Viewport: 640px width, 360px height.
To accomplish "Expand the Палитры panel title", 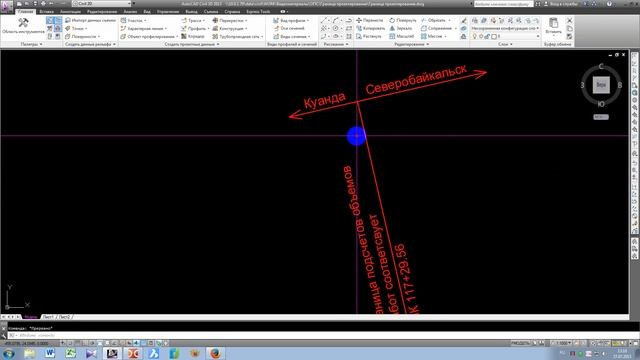I will (x=31, y=44).
